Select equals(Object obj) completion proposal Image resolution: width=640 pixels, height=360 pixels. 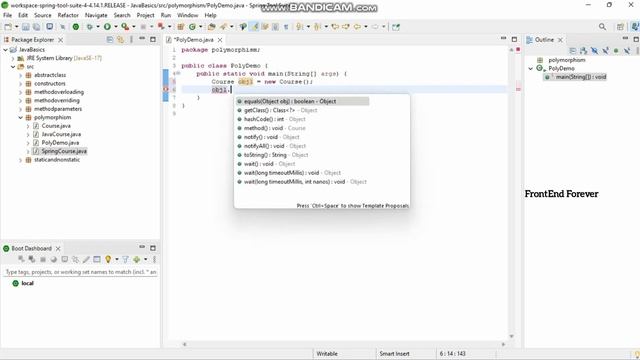tap(302, 101)
